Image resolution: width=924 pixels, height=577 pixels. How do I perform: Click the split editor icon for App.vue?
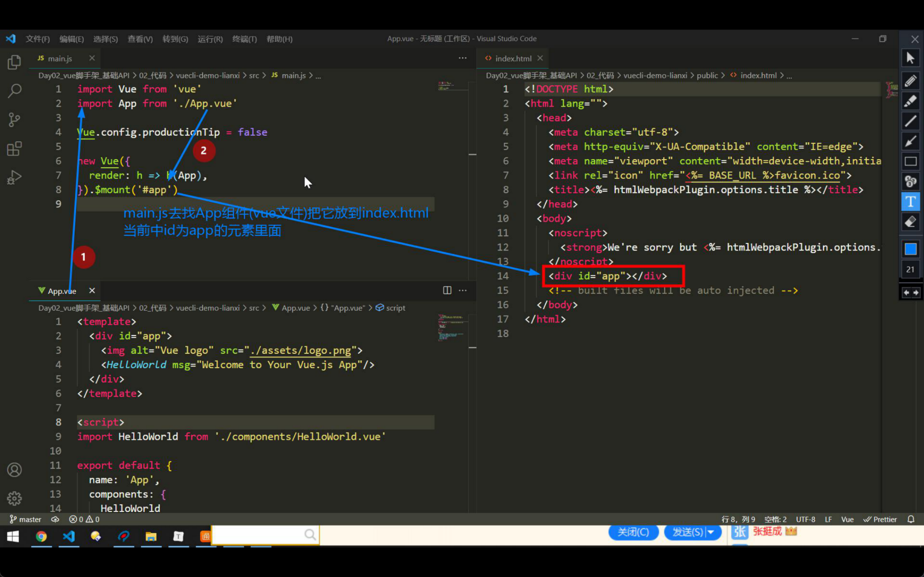(x=447, y=290)
